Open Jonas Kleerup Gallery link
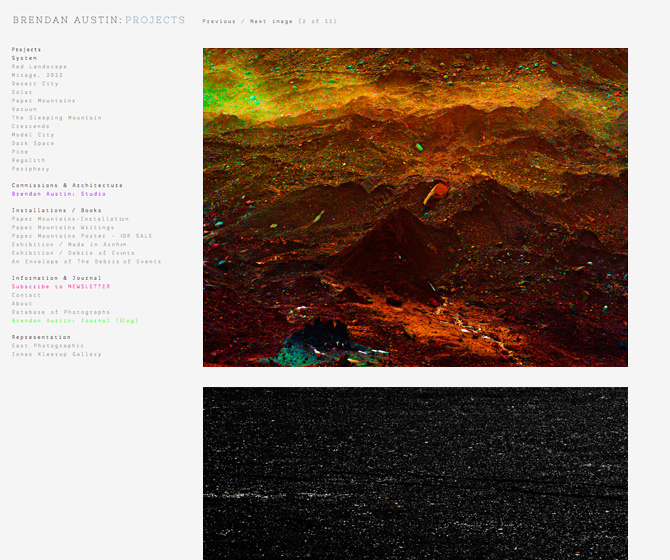670x560 pixels. pyautogui.click(x=57, y=354)
